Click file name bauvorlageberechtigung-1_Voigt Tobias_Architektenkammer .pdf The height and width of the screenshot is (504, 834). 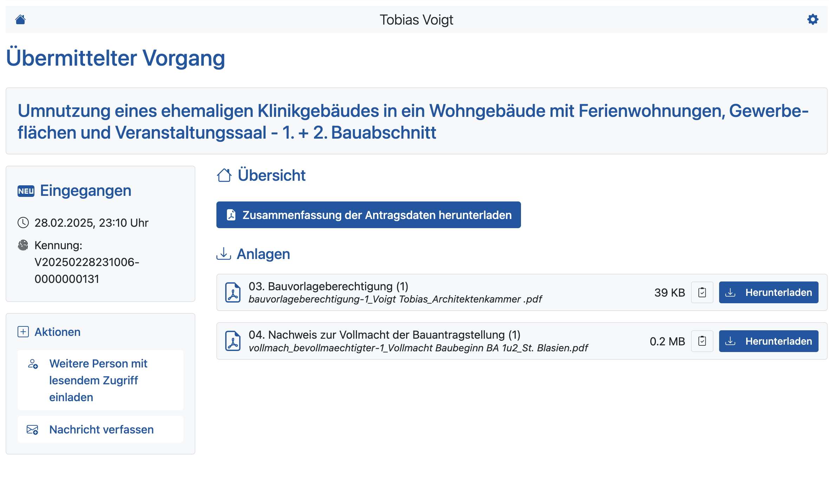(x=395, y=299)
